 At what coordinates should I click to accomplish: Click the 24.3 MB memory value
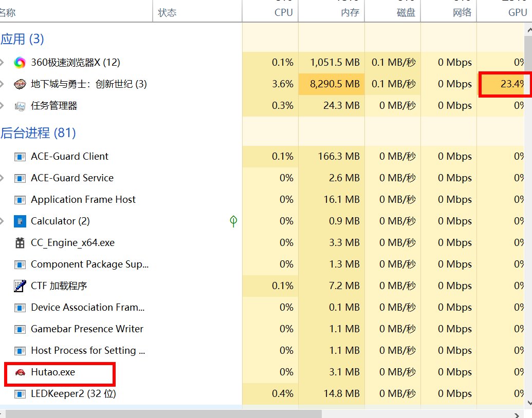coord(341,106)
